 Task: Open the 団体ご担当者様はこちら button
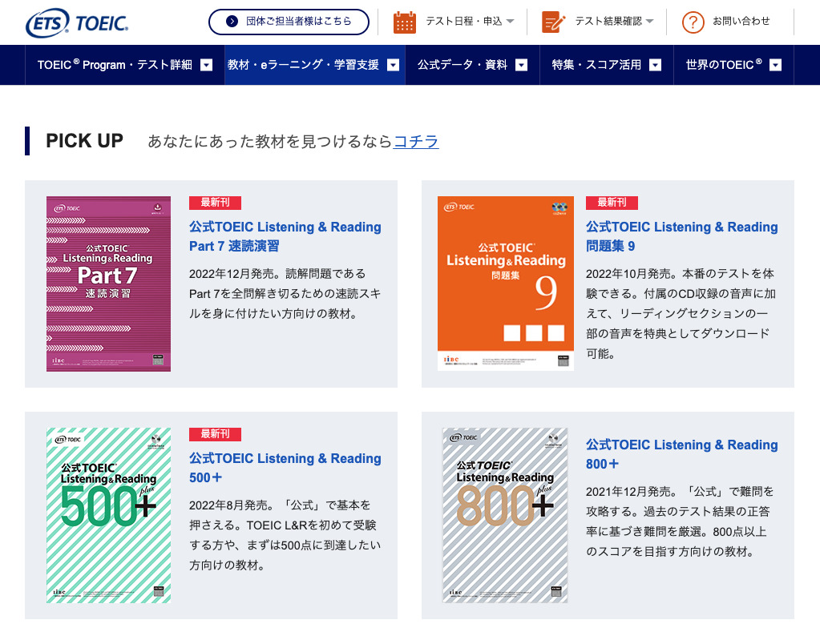(x=289, y=22)
